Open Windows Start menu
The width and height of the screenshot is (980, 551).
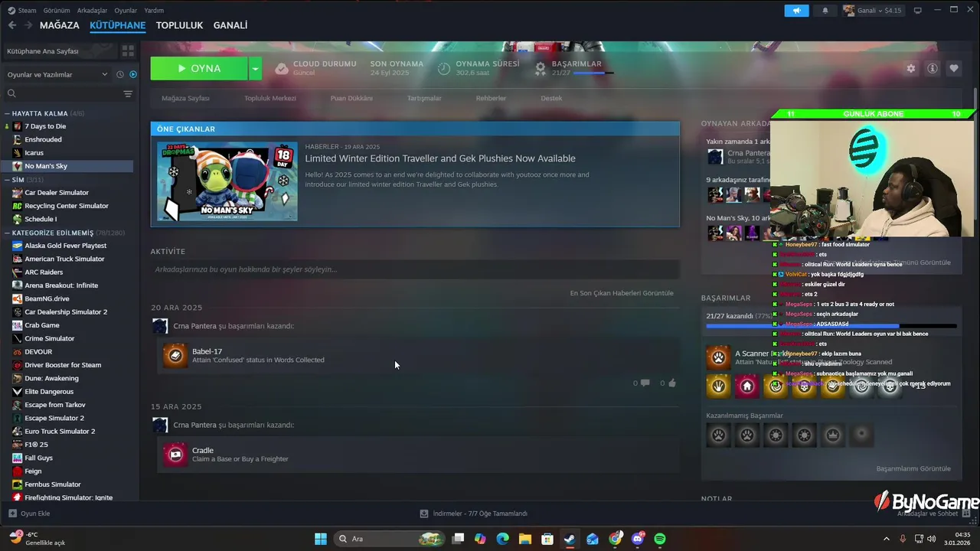(x=321, y=539)
